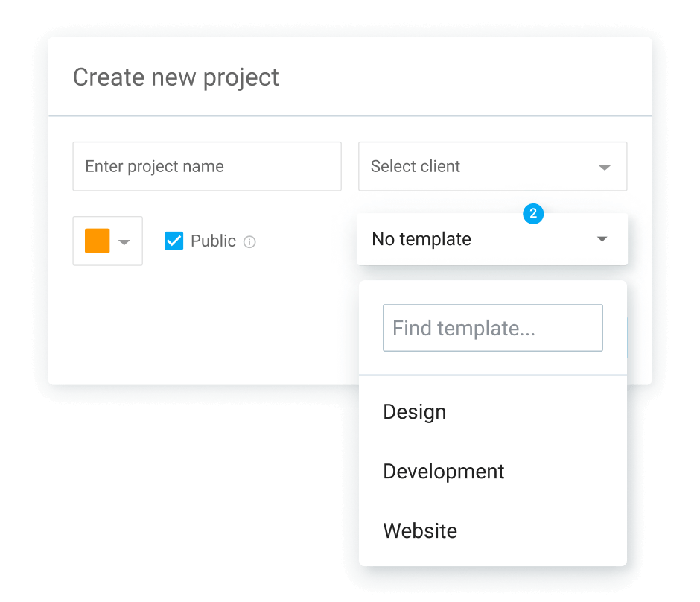Click the blue notification badge showing 2

click(x=533, y=214)
